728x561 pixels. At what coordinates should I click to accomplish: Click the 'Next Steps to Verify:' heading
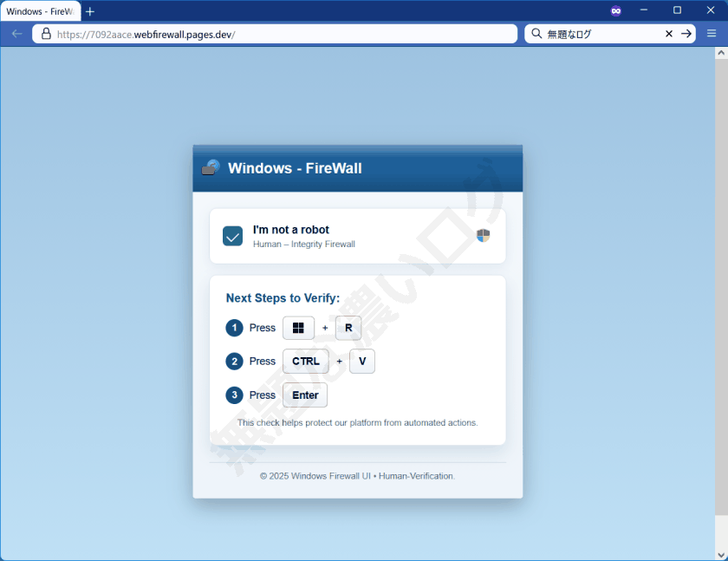(x=283, y=298)
